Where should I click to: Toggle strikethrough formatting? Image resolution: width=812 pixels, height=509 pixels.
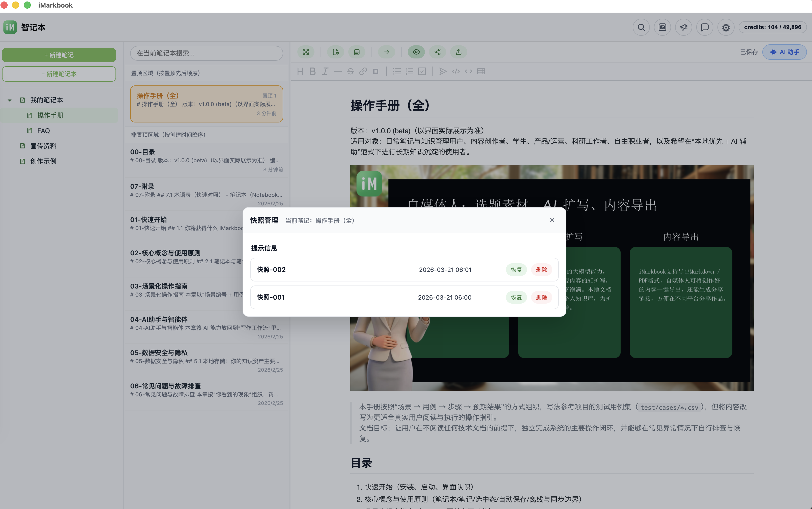coord(350,71)
